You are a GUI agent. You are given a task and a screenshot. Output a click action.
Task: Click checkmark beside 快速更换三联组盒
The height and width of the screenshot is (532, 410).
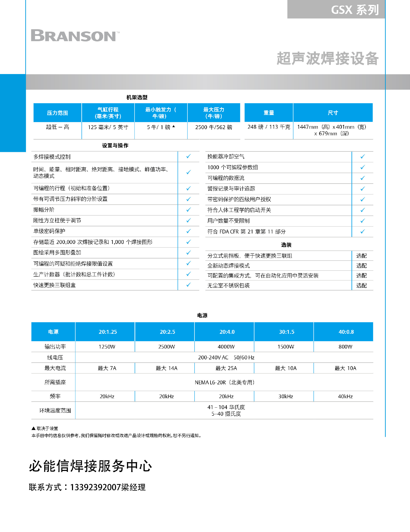(x=188, y=284)
